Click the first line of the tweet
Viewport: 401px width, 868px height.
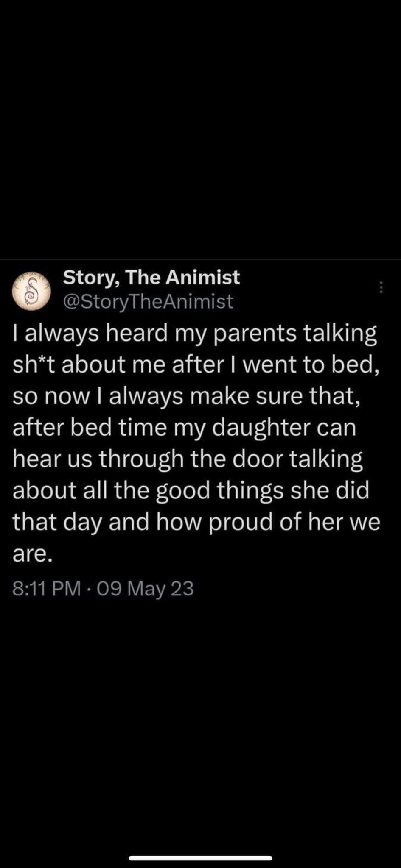click(x=195, y=333)
